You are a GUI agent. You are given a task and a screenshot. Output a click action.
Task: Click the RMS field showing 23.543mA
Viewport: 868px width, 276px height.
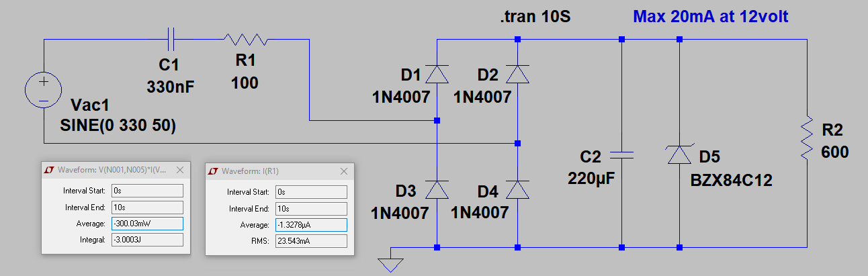tap(311, 240)
